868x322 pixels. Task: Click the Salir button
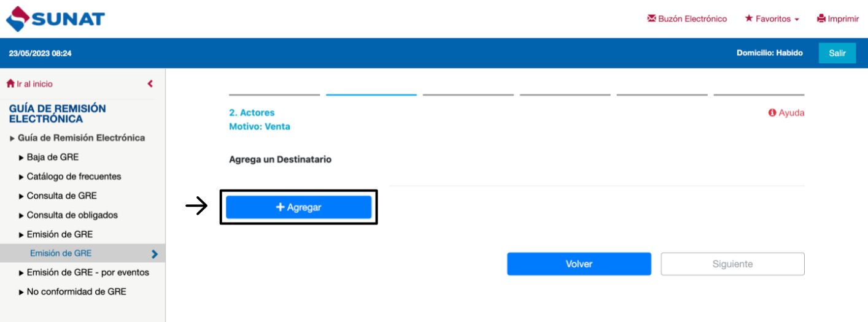[837, 53]
